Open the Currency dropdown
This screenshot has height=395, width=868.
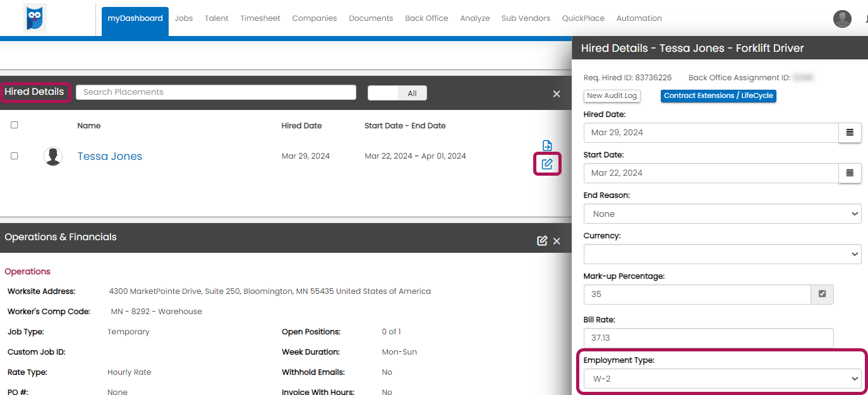coord(722,254)
